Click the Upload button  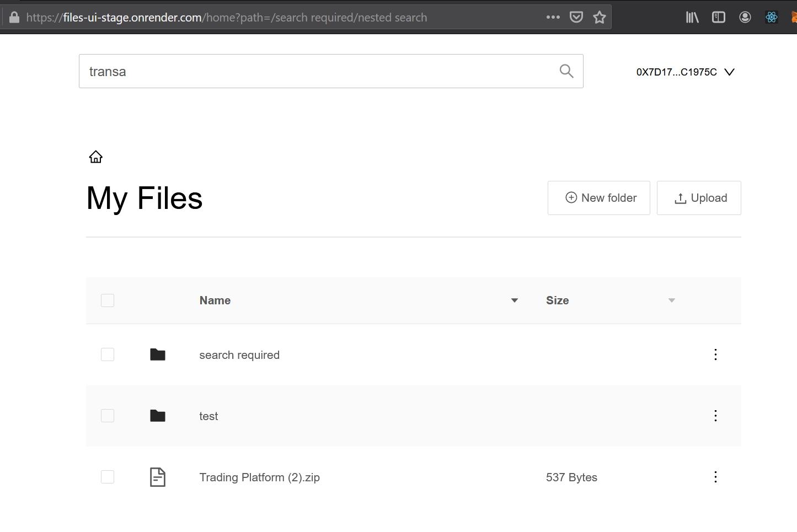(x=699, y=197)
